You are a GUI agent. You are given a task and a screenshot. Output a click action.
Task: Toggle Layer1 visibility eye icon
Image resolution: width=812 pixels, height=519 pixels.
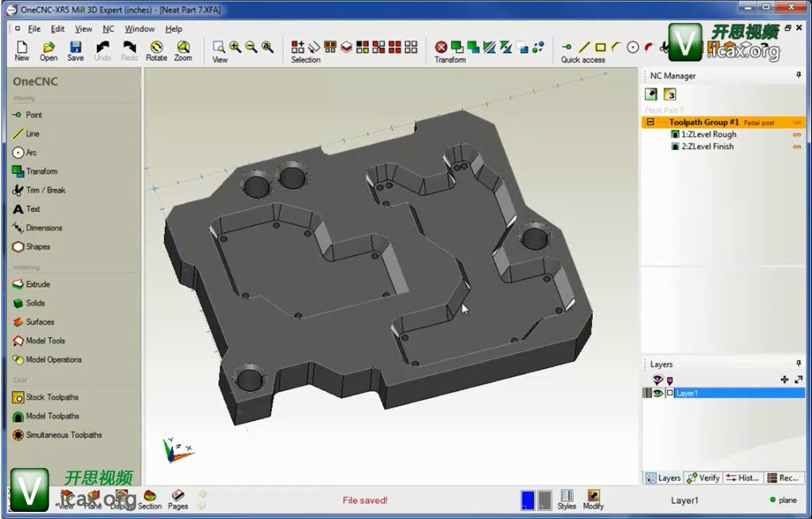pyautogui.click(x=658, y=393)
